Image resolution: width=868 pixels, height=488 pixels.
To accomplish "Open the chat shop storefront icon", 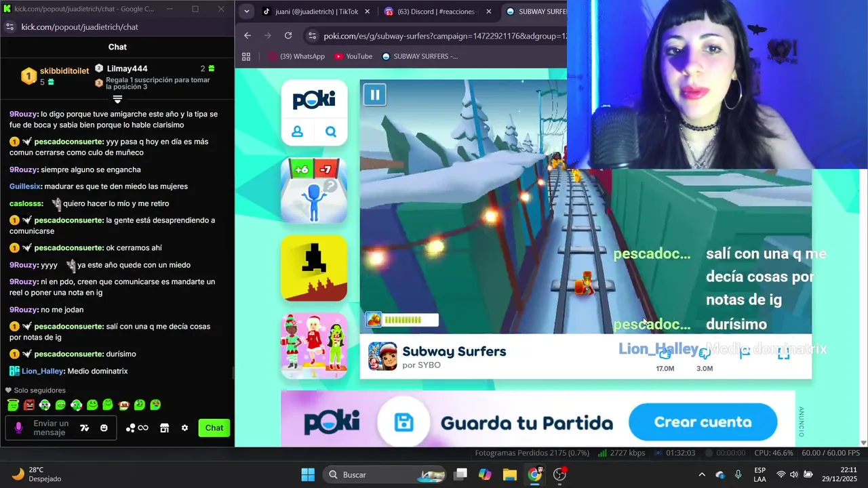I will tap(164, 428).
